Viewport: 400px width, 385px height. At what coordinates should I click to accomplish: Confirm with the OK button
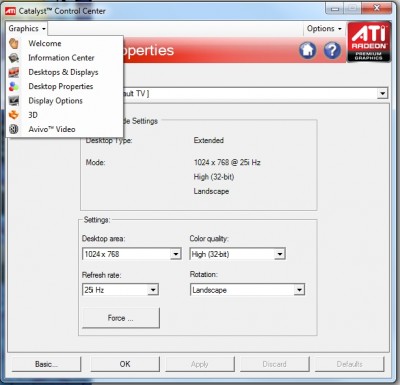[125, 364]
